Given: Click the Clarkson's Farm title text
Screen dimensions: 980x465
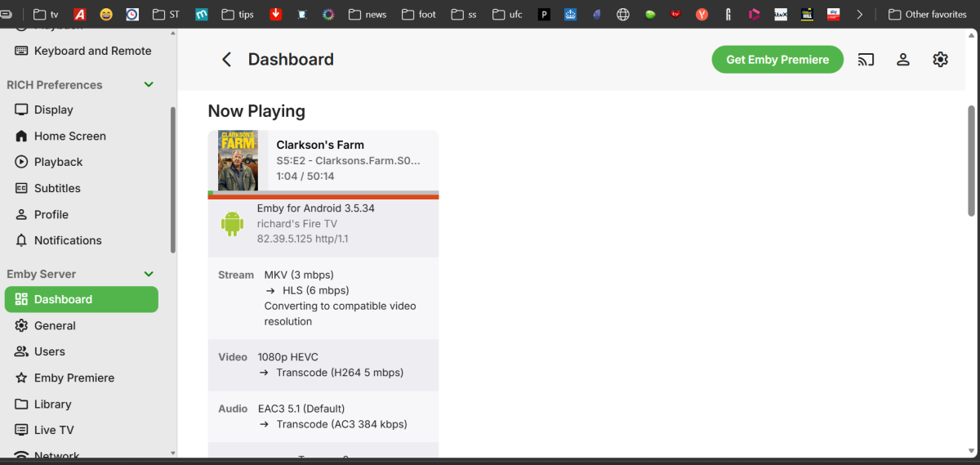Looking at the screenshot, I should coord(320,145).
